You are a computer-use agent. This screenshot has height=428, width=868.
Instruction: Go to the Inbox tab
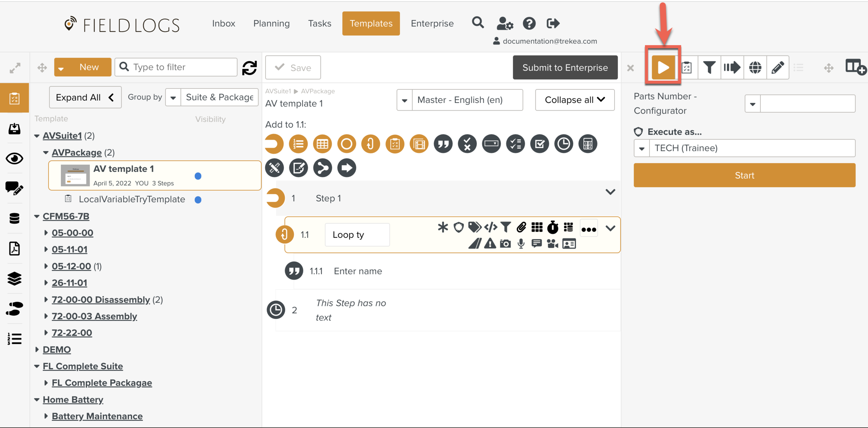[x=224, y=23]
